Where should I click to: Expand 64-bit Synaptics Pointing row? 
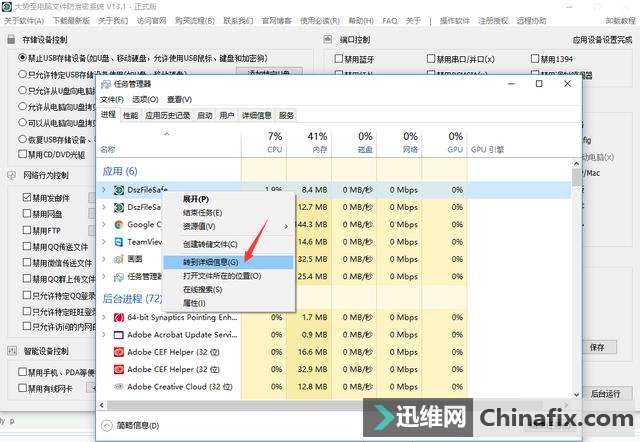(104, 317)
